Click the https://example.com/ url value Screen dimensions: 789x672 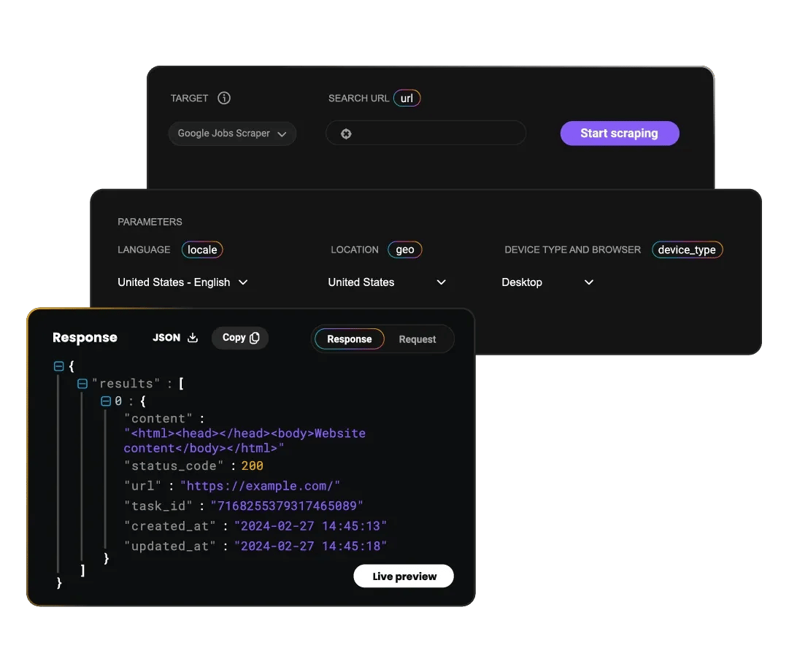(260, 486)
